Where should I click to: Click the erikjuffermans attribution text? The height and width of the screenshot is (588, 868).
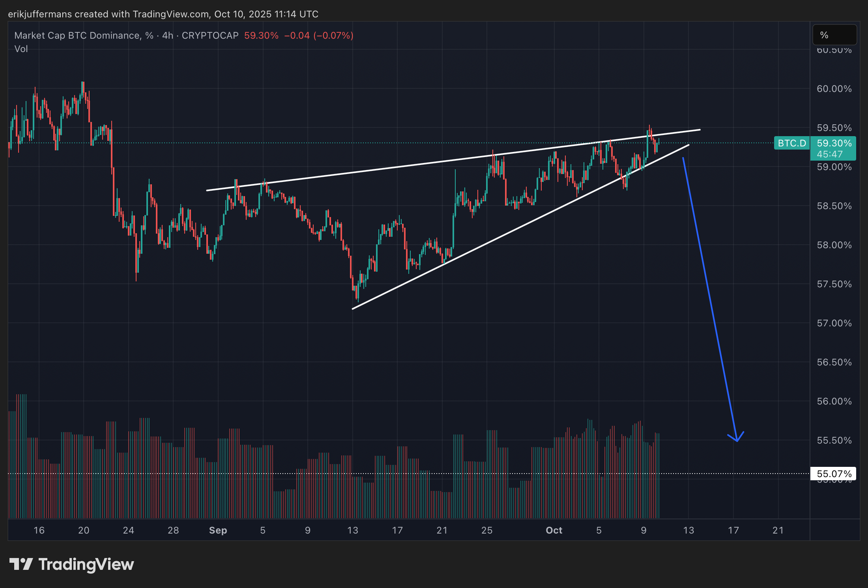click(x=39, y=14)
